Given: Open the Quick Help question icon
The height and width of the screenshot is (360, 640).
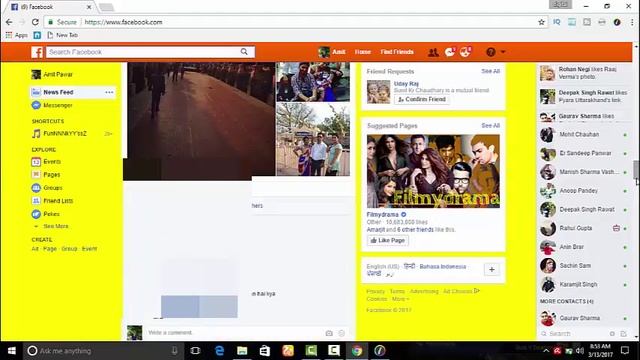Looking at the screenshot, I should point(491,52).
